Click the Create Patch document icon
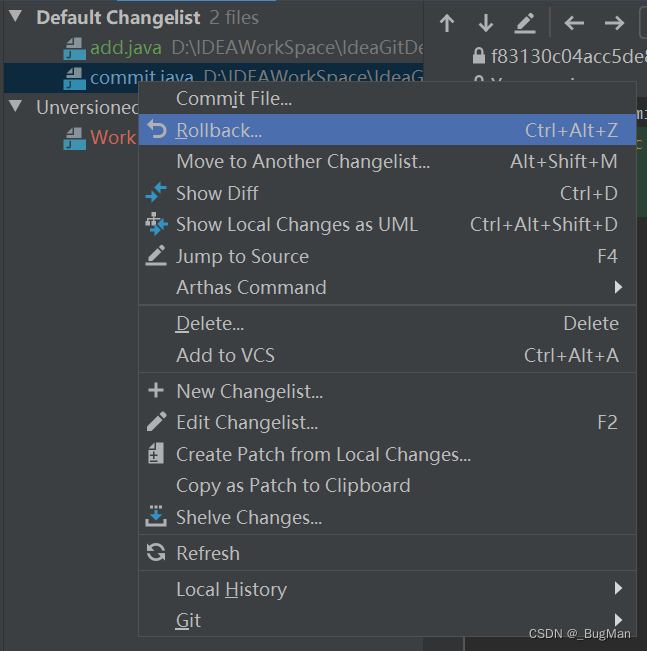 tap(156, 453)
